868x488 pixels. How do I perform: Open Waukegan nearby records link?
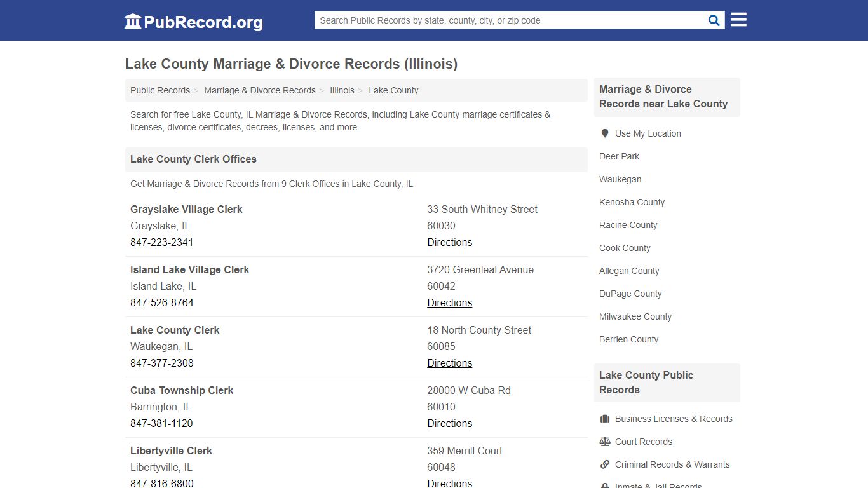(620, 179)
